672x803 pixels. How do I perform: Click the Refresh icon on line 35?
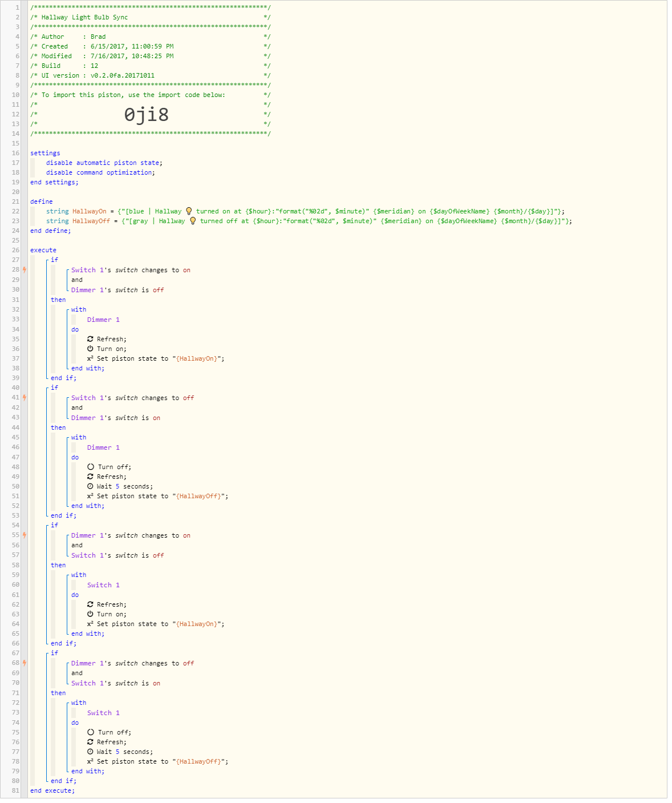pos(90,339)
